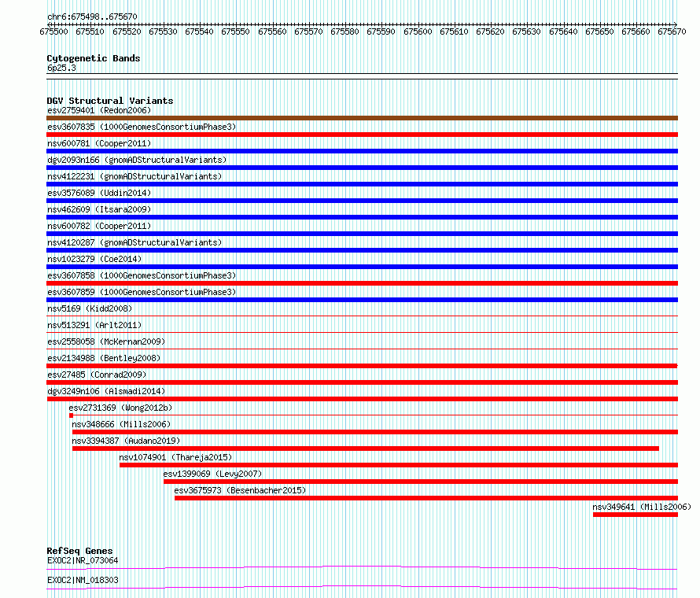Click ruler position 675640
The width and height of the screenshot is (700, 598).
coord(563,31)
